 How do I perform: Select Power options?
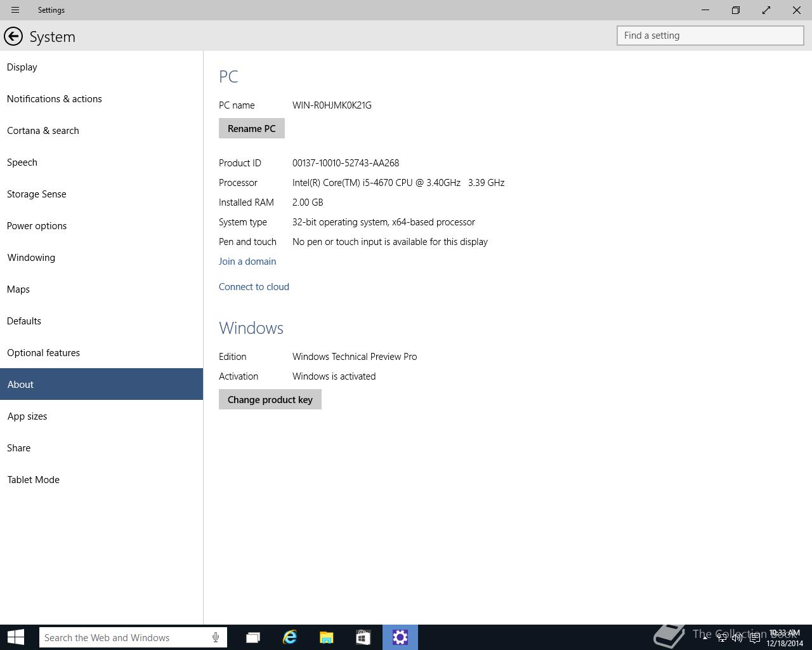(101, 225)
